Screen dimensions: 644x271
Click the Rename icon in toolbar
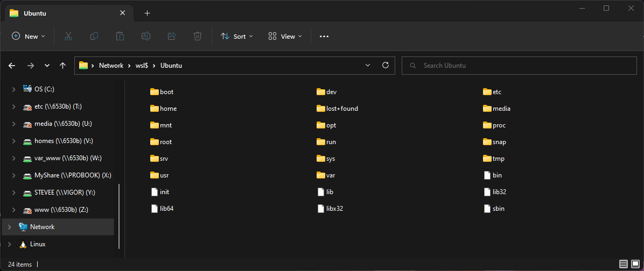(145, 36)
